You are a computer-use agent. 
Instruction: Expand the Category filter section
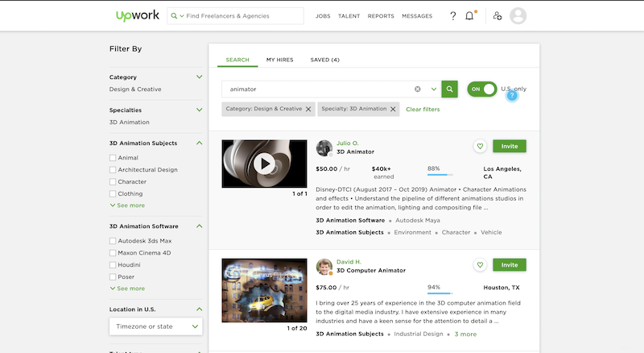199,77
